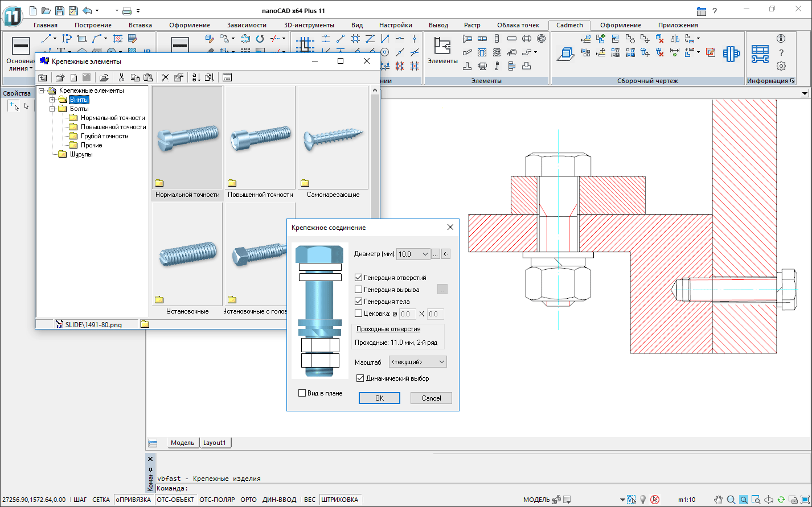The width and height of the screenshot is (812, 507).
Task: Switch to the Построение ribbon tab
Action: click(93, 25)
